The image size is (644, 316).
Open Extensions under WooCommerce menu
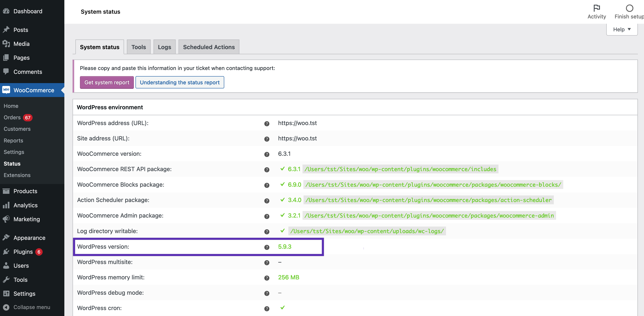click(17, 175)
